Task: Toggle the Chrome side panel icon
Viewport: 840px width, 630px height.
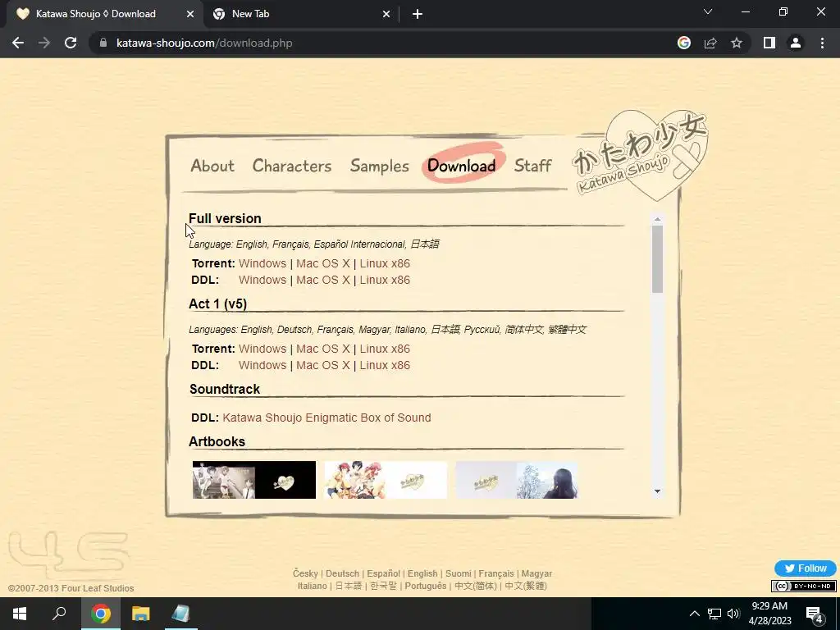Action: [769, 43]
